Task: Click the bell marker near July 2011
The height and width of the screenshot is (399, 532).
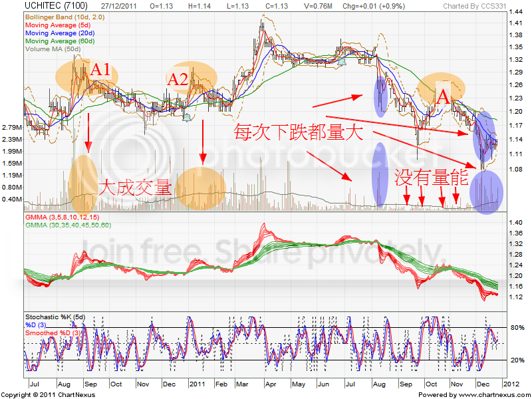Action: pyautogui.click(x=342, y=61)
